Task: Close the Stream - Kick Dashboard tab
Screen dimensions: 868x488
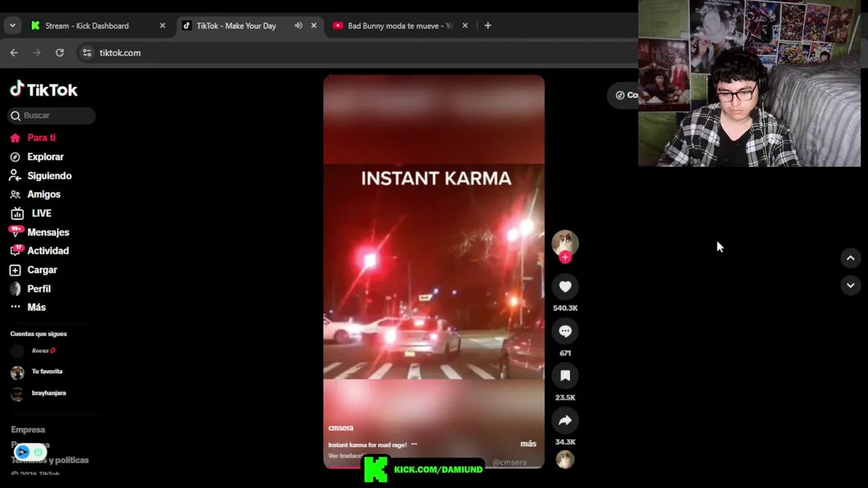Action: coord(162,26)
